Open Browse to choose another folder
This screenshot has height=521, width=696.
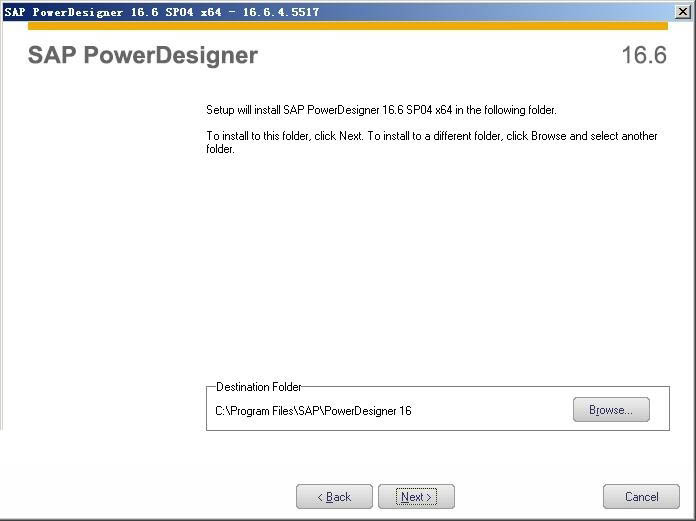[611, 410]
